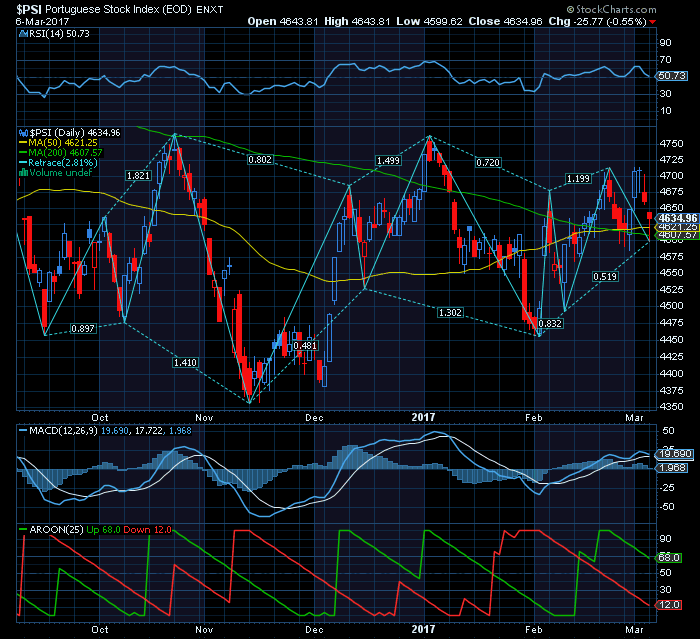Click the Nov label on the price panel date axis

pyautogui.click(x=204, y=418)
